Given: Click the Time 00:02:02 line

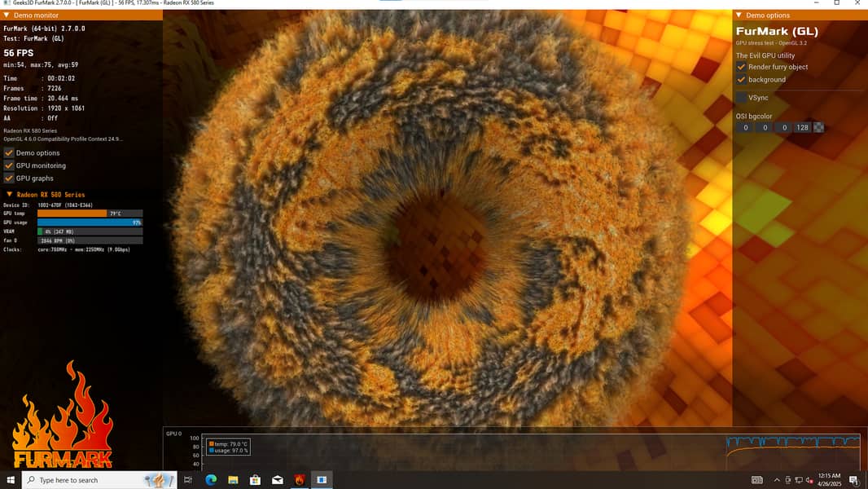Looking at the screenshot, I should 39,78.
